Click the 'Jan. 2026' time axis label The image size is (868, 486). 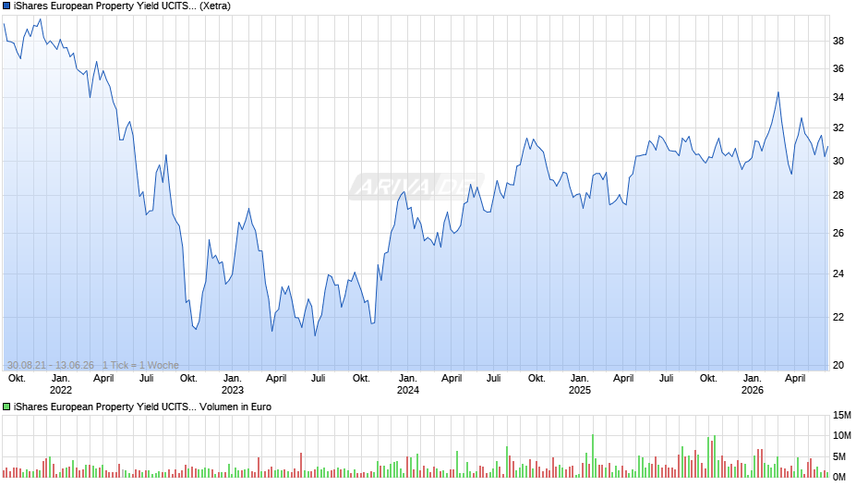pos(753,384)
